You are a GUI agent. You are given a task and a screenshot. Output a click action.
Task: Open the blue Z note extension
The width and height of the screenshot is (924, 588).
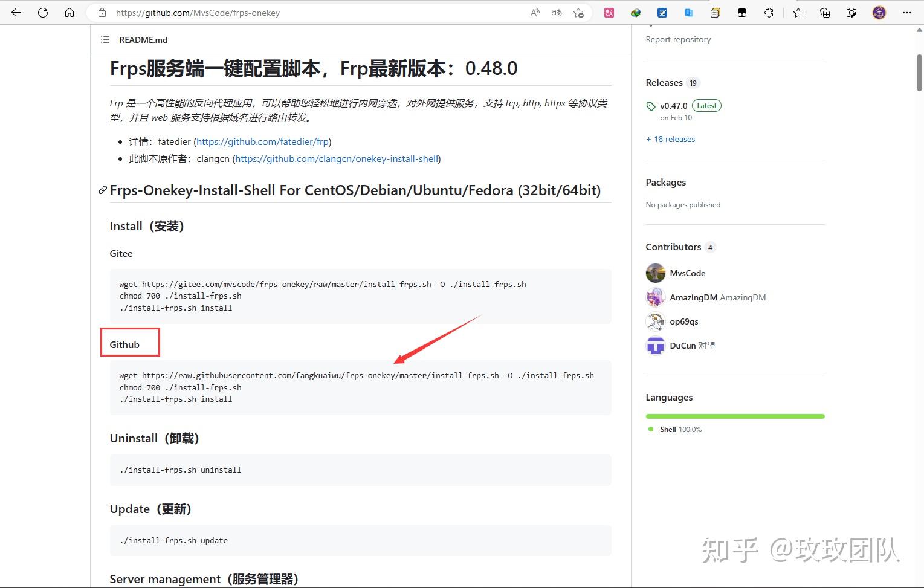coord(662,12)
